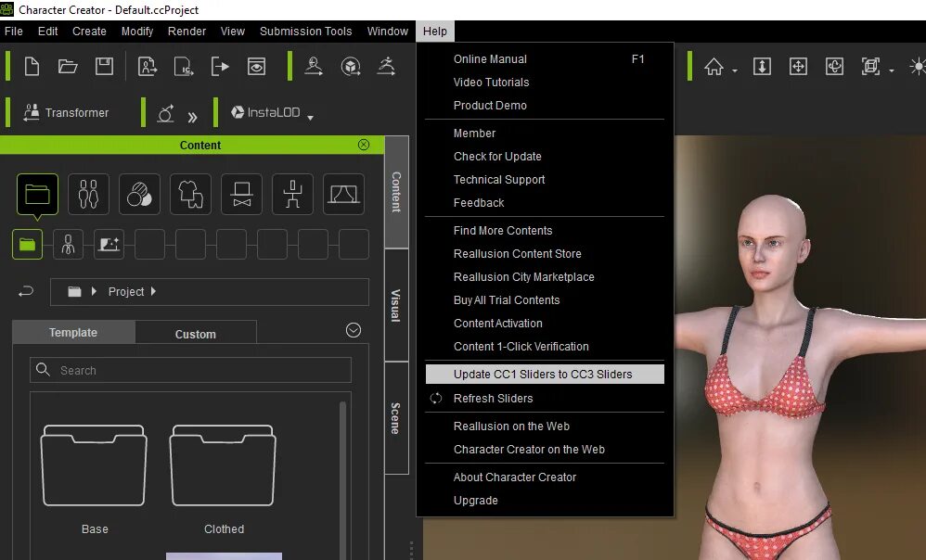The width and height of the screenshot is (926, 560).
Task: Click the Import character file icon
Action: coord(147,66)
